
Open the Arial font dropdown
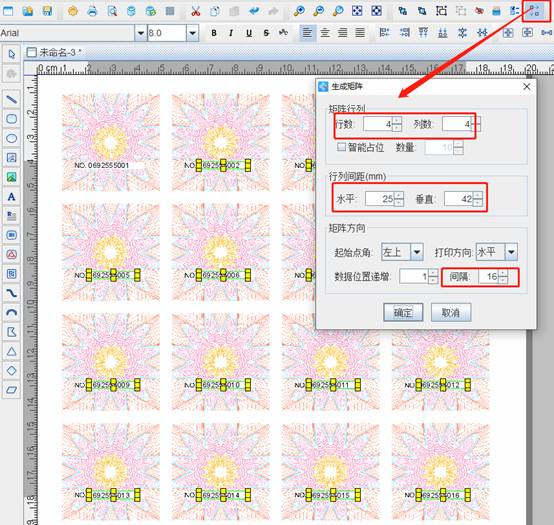coord(140,33)
